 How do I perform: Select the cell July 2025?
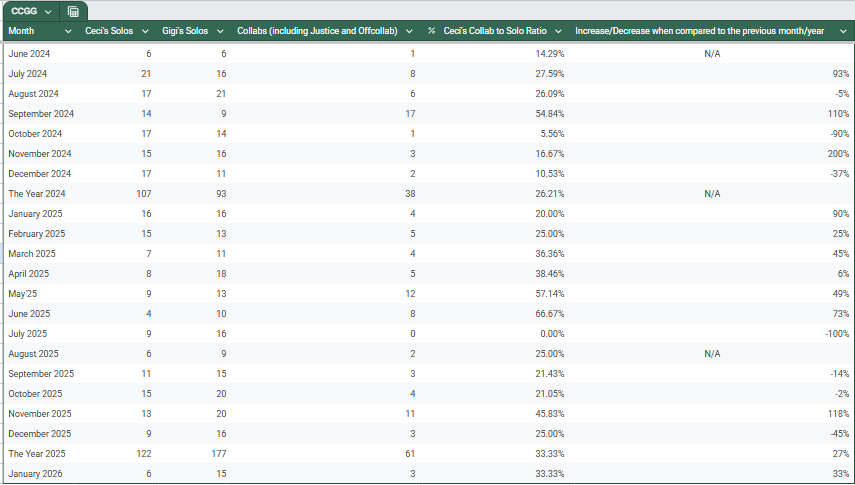pos(27,334)
